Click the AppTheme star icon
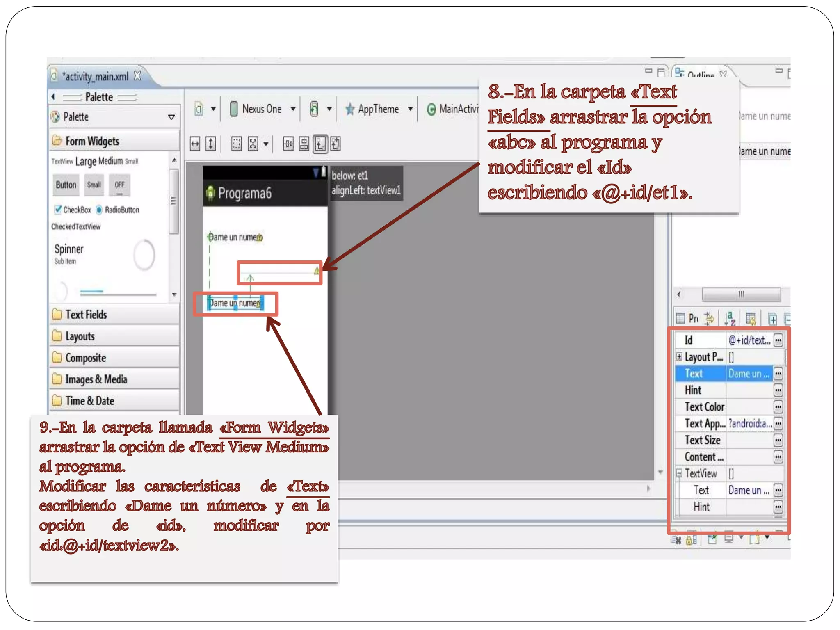This screenshot has height=630, width=840. pos(350,109)
